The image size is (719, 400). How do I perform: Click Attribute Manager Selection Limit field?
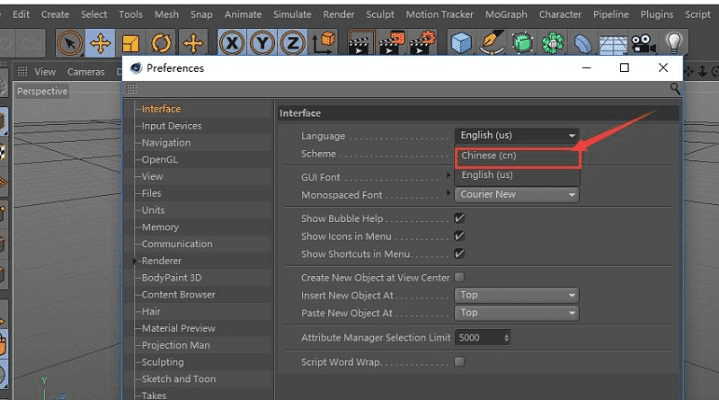coord(483,338)
